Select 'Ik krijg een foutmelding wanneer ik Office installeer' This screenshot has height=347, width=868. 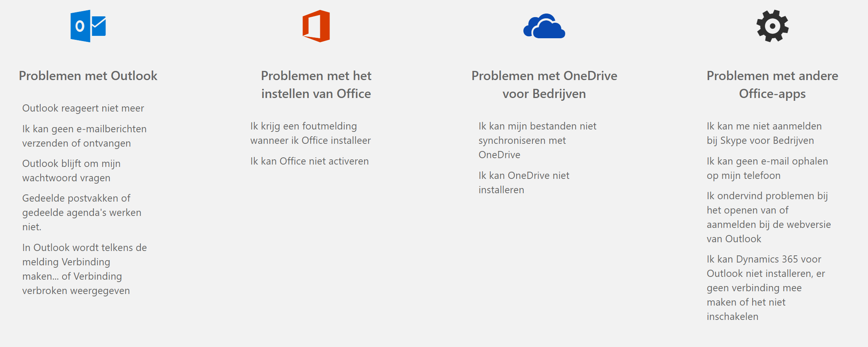pos(310,133)
